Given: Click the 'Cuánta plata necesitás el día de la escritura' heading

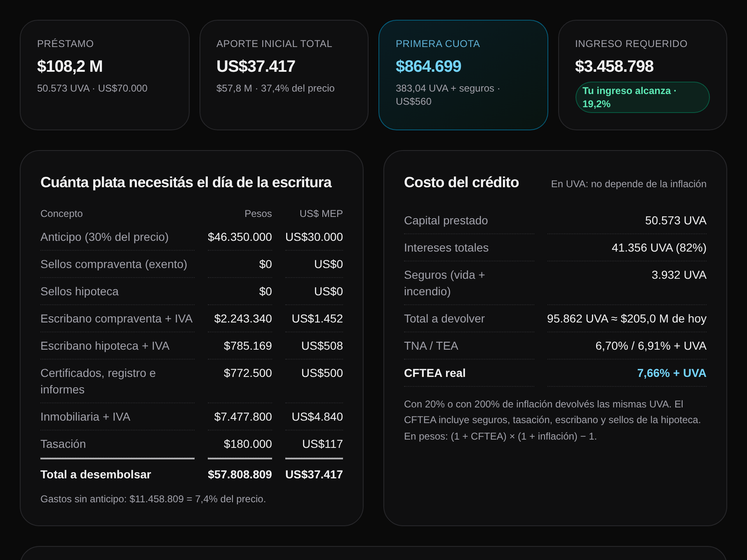Looking at the screenshot, I should click(186, 182).
